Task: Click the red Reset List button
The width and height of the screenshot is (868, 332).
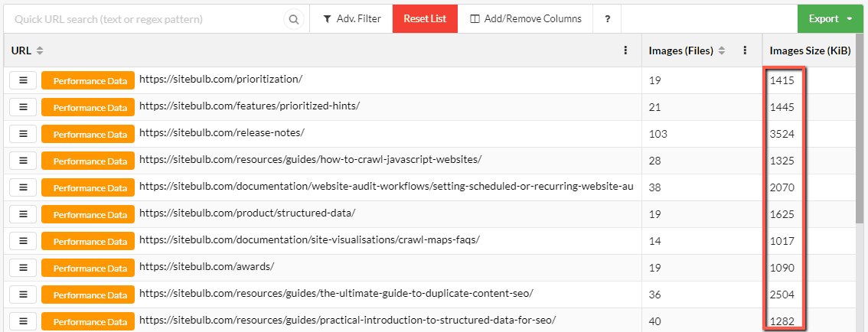Action: point(425,19)
